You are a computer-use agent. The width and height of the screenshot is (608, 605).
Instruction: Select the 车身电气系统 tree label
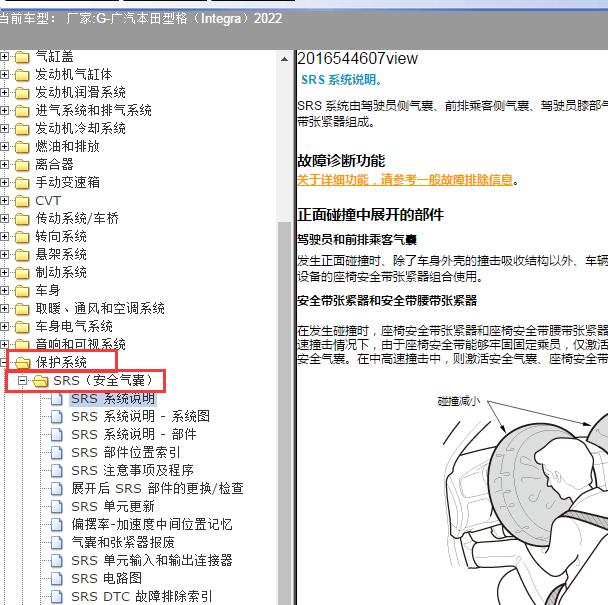[74, 327]
